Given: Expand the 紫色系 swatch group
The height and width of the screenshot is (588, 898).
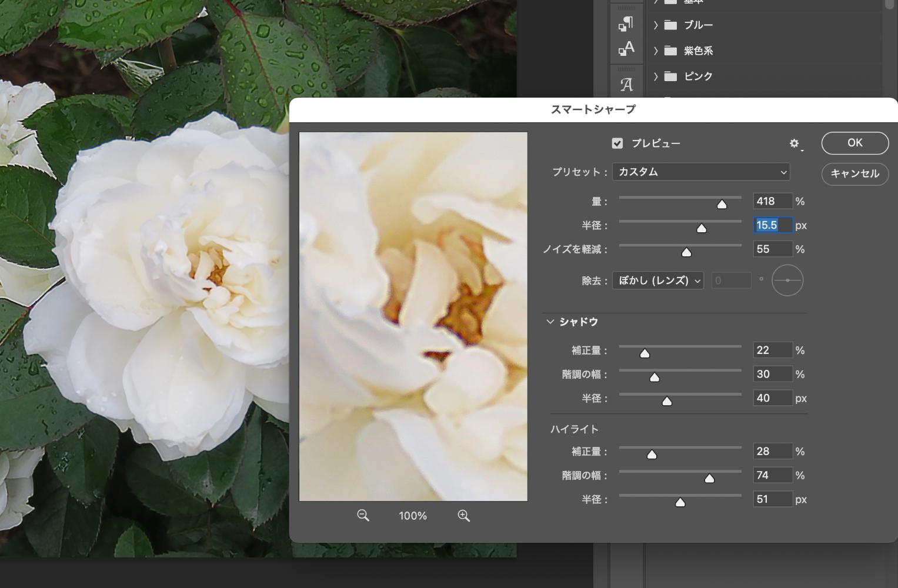Looking at the screenshot, I should [x=656, y=51].
